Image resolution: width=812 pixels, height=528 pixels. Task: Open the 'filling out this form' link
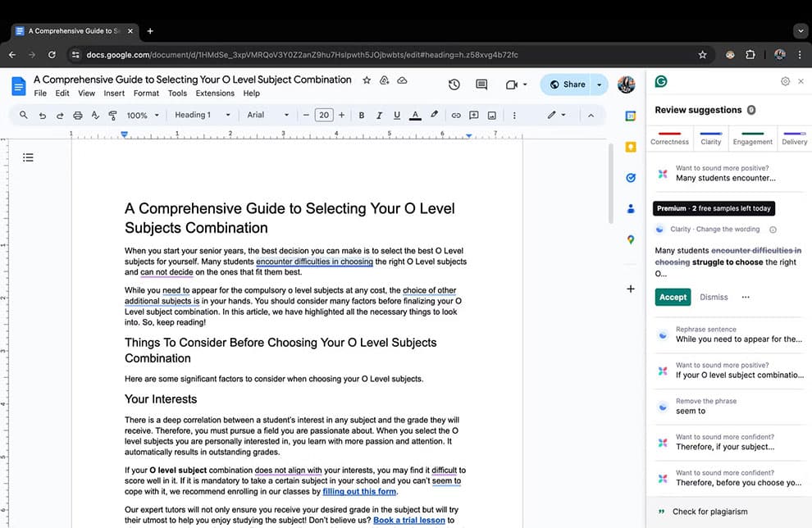click(x=359, y=491)
